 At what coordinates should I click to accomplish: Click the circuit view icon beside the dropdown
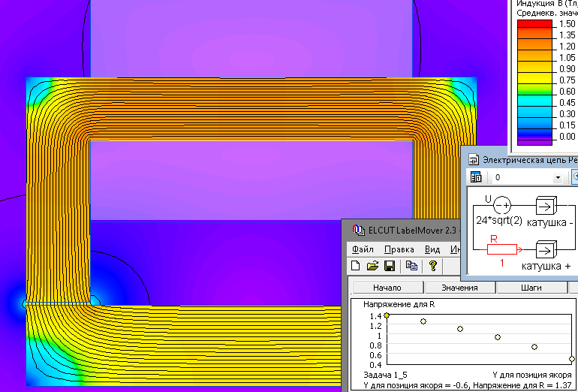click(x=476, y=178)
